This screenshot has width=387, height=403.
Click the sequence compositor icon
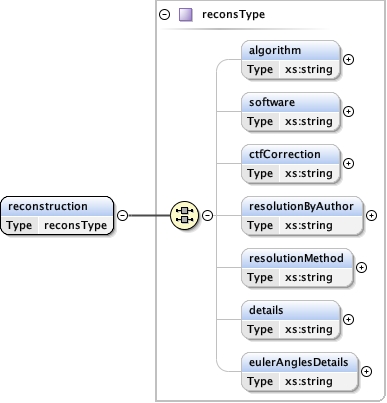coord(184,215)
